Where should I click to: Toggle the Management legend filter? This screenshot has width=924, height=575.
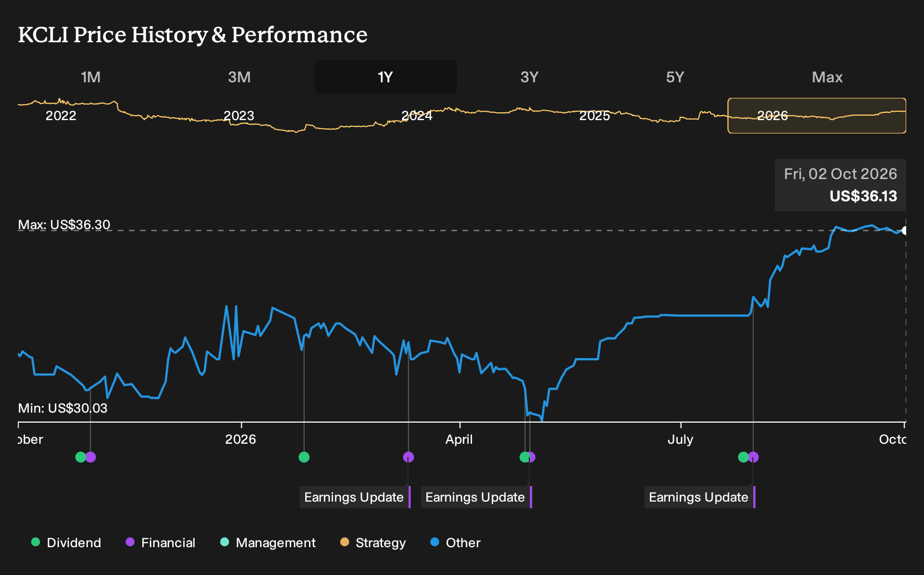tap(268, 543)
